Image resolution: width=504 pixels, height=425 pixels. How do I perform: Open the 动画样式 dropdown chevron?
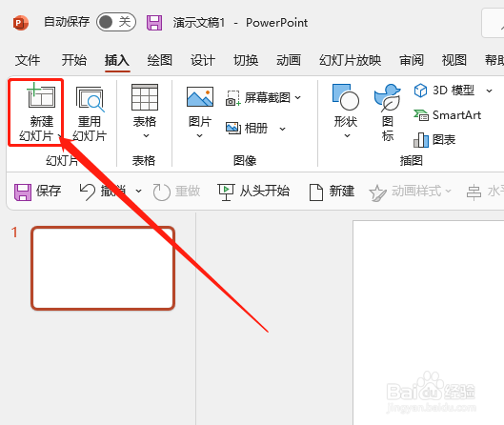tap(449, 192)
